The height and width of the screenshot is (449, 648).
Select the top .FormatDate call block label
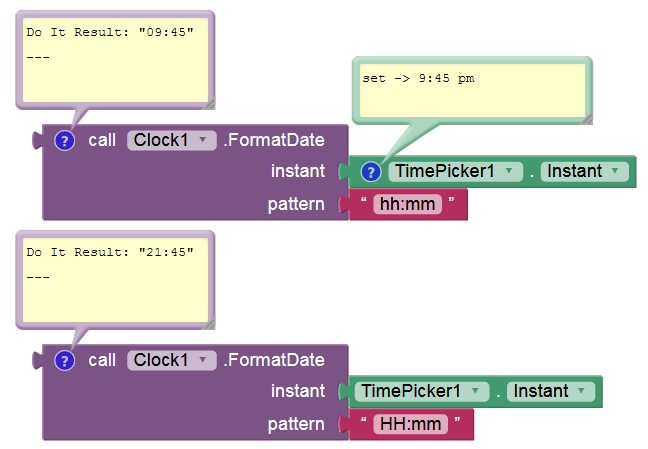(273, 140)
